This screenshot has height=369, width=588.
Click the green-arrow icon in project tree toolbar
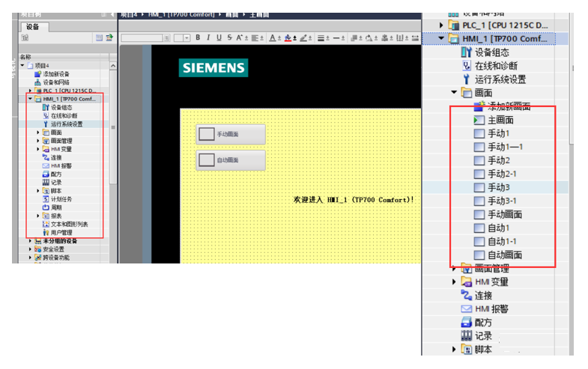click(x=109, y=37)
